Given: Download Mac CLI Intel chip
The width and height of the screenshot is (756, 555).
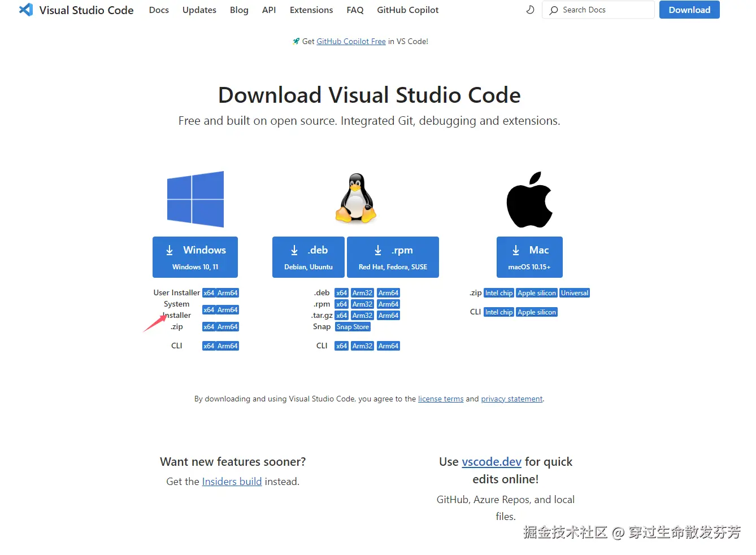Looking at the screenshot, I should [499, 312].
